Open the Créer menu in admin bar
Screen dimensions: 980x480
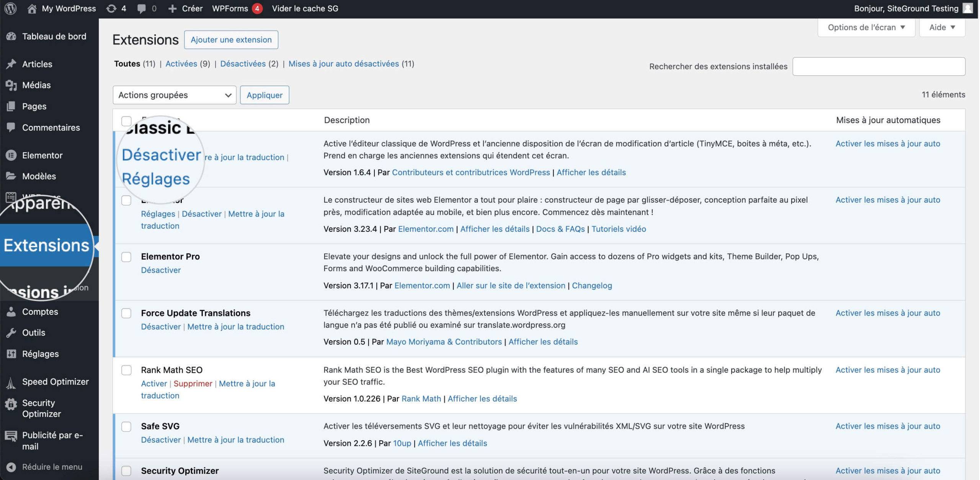pos(186,8)
